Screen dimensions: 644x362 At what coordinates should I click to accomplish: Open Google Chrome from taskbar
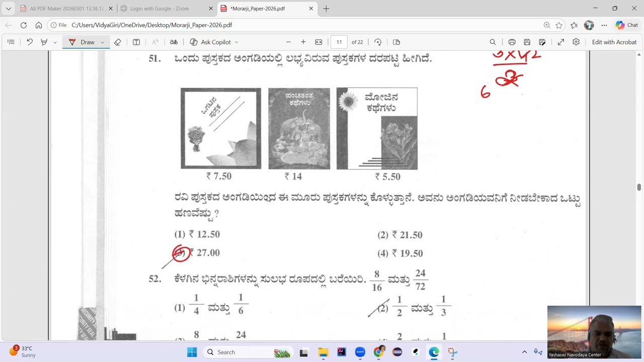click(x=379, y=352)
